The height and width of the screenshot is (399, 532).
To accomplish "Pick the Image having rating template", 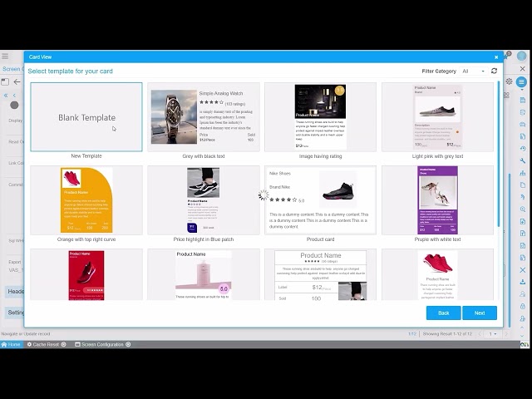I will tap(320, 116).
